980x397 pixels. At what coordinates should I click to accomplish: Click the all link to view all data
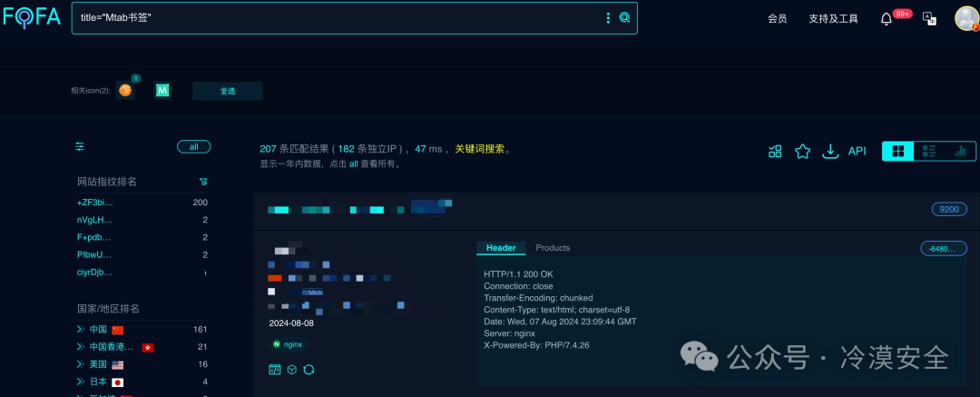tap(354, 164)
